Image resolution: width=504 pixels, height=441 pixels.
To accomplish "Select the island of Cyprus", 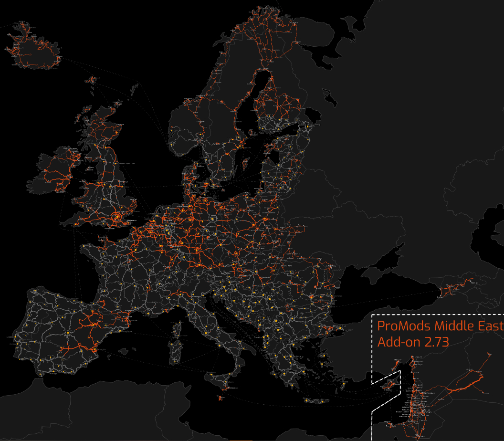I will pyautogui.click(x=389, y=384).
